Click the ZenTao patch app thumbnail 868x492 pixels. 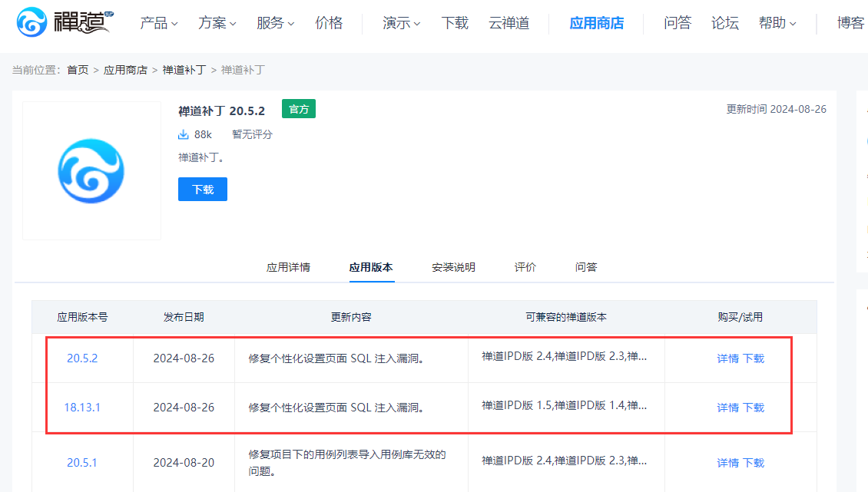[91, 170]
